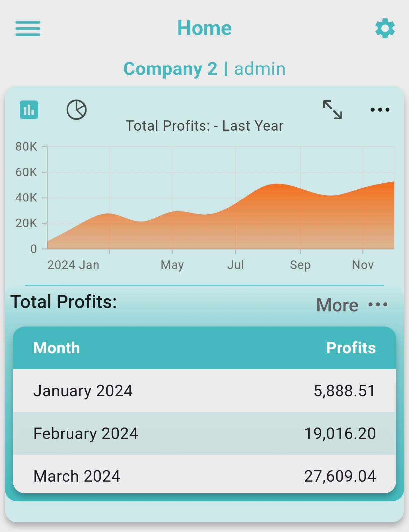Viewport: 409px width, 532px height.
Task: Switch to pie chart view
Action: point(76,110)
